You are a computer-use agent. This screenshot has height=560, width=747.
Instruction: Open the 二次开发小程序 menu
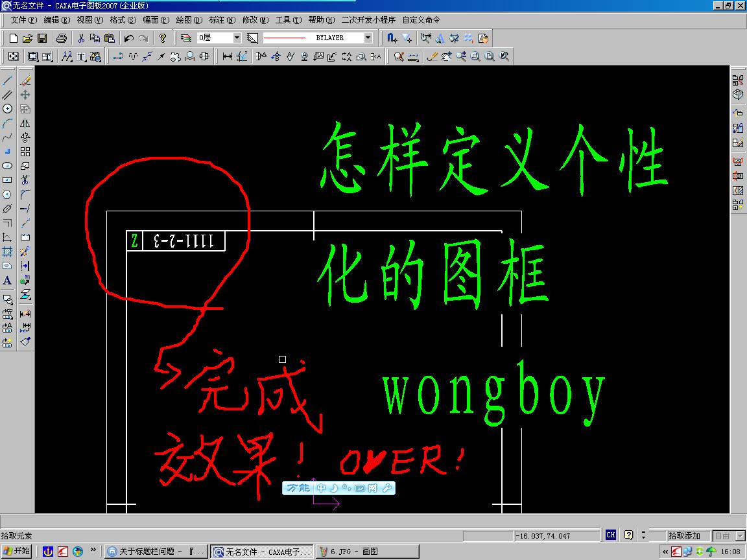(x=368, y=20)
